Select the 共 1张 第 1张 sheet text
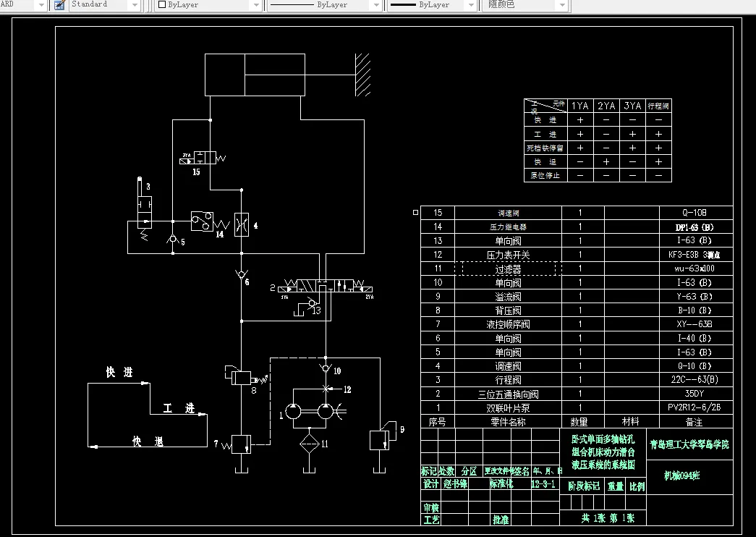 [608, 518]
